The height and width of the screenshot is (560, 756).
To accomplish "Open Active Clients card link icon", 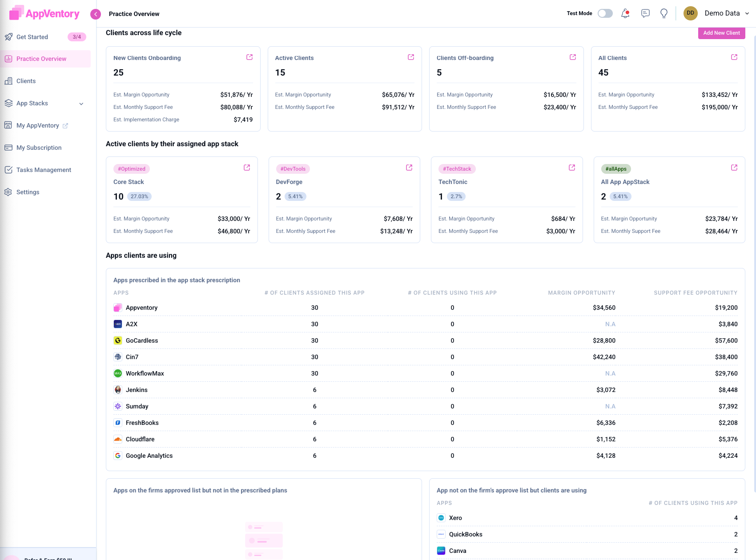I will click(411, 57).
